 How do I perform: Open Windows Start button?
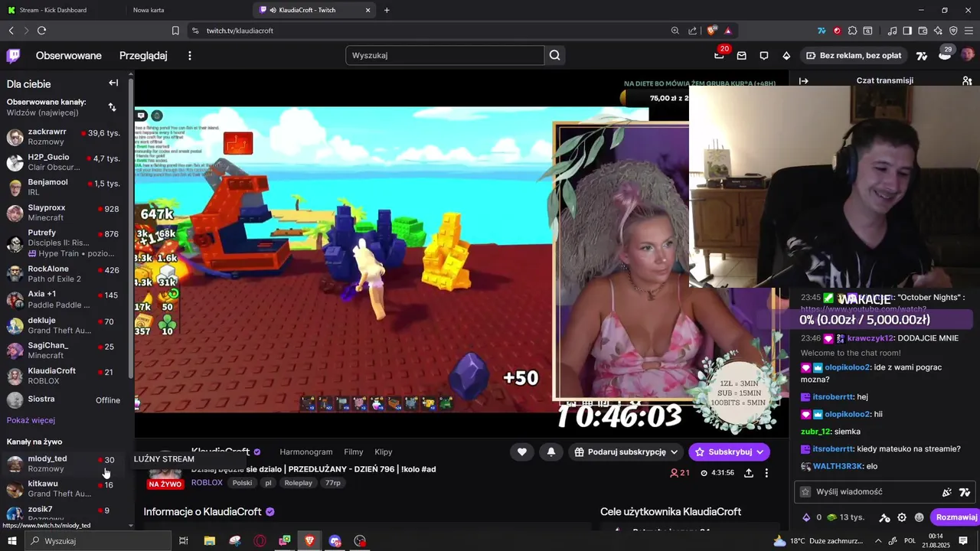coord(12,541)
